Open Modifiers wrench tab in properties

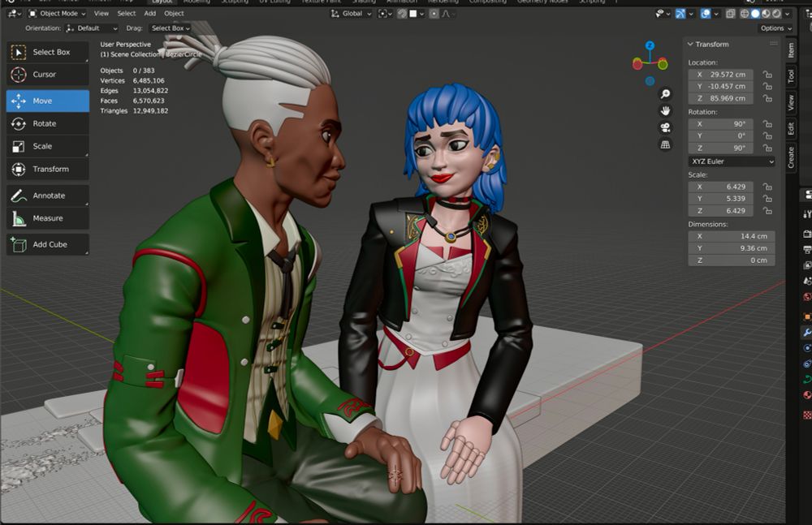pyautogui.click(x=807, y=333)
